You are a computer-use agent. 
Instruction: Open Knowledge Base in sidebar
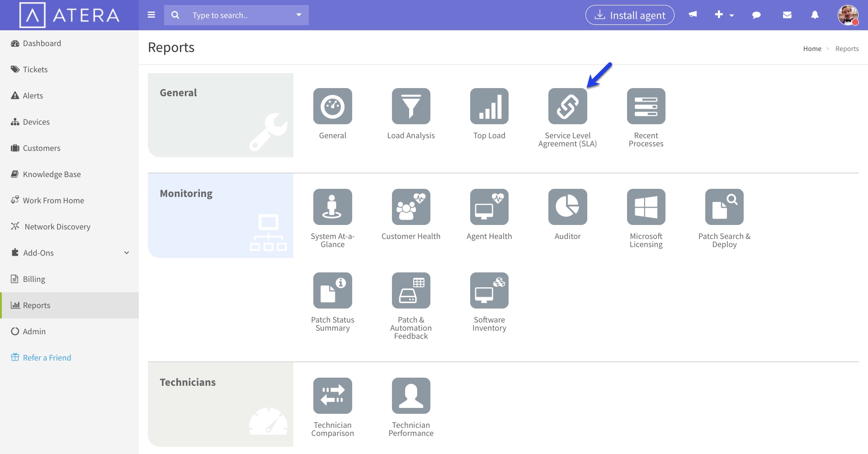[69, 174]
